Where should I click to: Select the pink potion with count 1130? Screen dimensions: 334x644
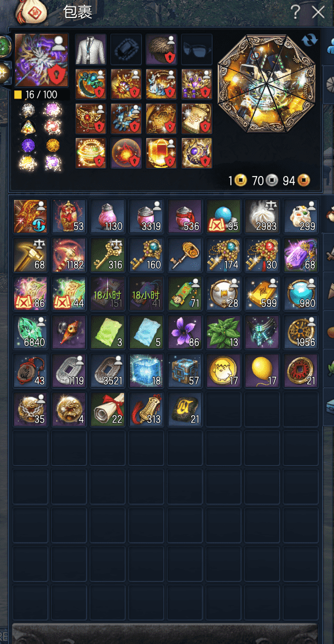[107, 216]
